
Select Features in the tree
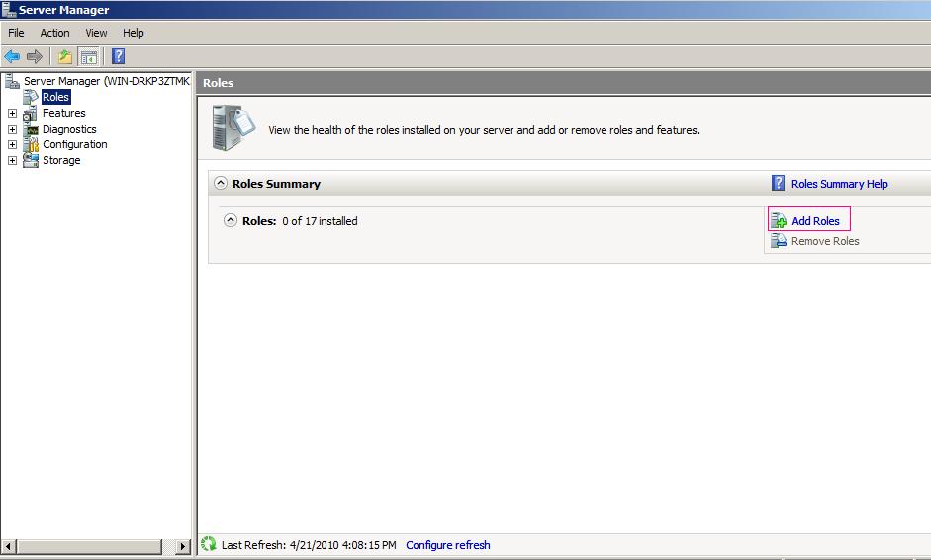[x=63, y=113]
